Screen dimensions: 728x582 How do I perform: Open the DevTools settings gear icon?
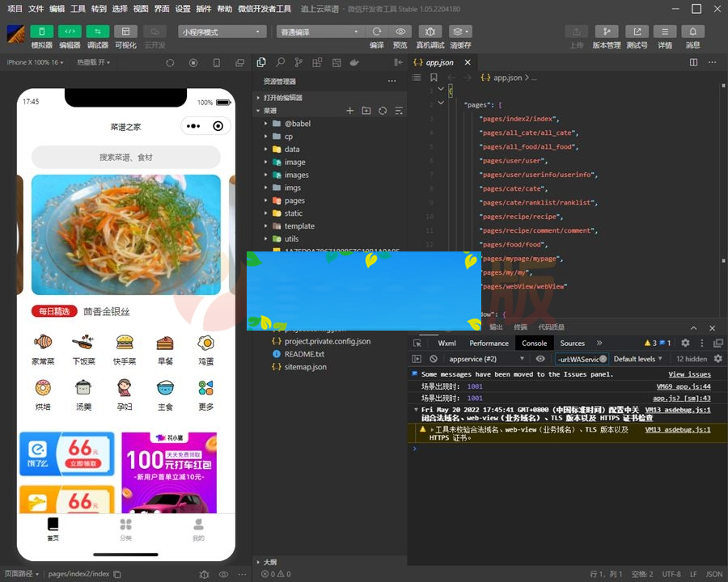pos(684,344)
